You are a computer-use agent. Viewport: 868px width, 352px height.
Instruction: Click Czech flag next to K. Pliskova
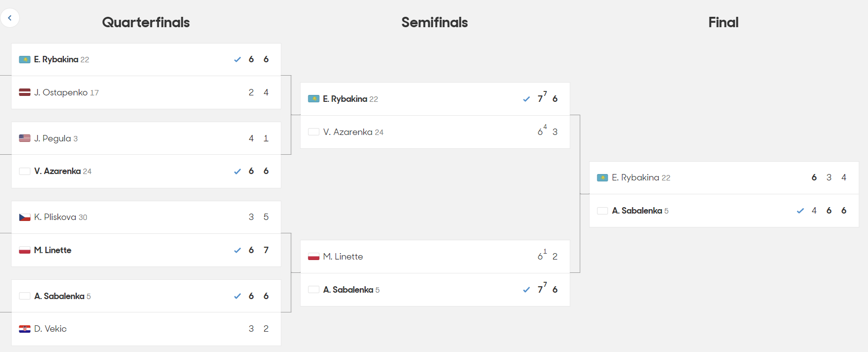(25, 217)
